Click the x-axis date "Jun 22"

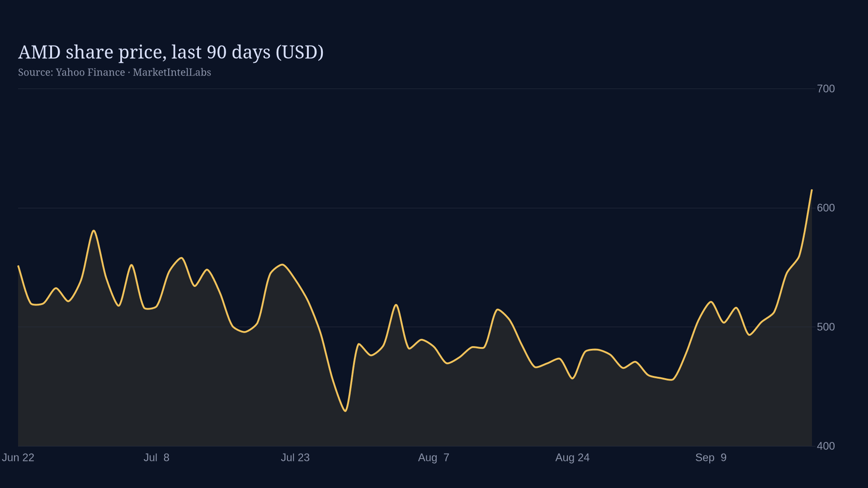point(18,458)
